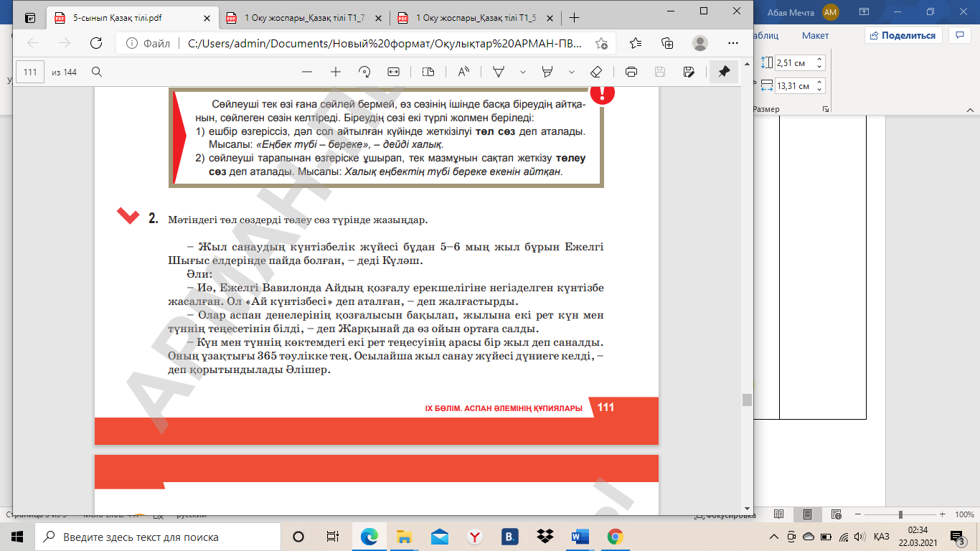The width and height of the screenshot is (980, 551).
Task: Open Google Chrome from taskbar
Action: pyautogui.click(x=615, y=537)
